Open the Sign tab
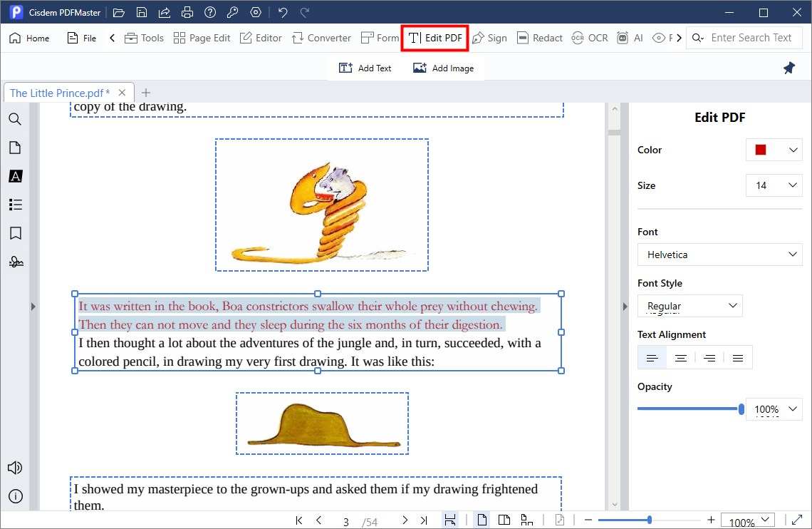The height and width of the screenshot is (529, 812). coord(489,38)
